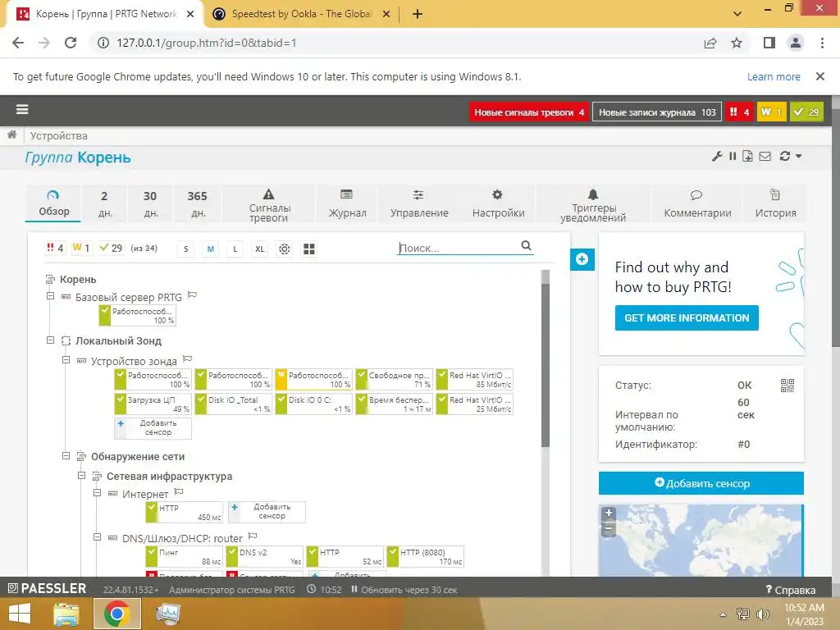Screen dimensions: 840x630
Task: Filter tree by red down sensors 4
Action: [55, 248]
